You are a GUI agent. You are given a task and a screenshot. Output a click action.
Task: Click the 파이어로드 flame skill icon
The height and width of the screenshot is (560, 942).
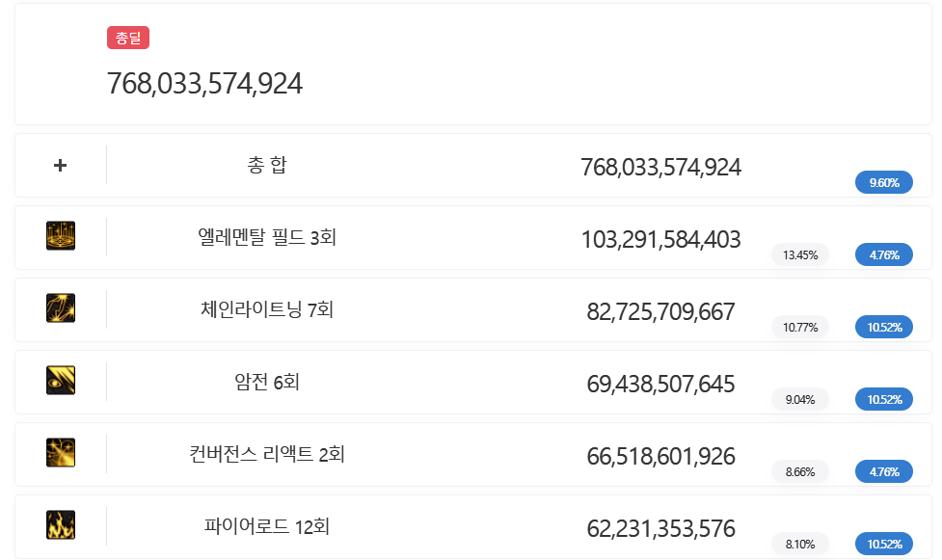[x=61, y=525]
